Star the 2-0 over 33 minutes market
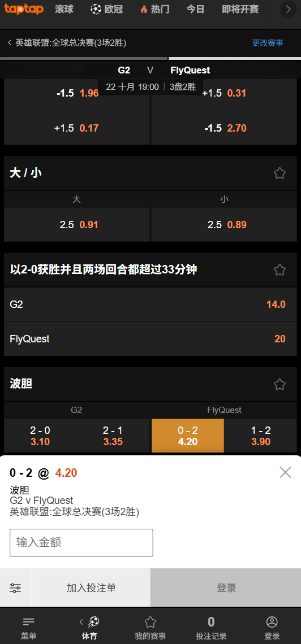The width and height of the screenshot is (301, 644). pos(279,270)
